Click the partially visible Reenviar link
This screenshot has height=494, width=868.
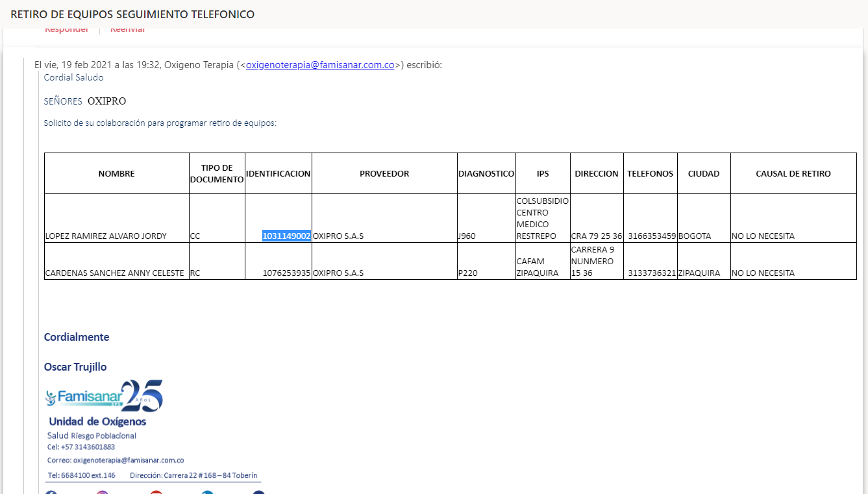tap(127, 30)
